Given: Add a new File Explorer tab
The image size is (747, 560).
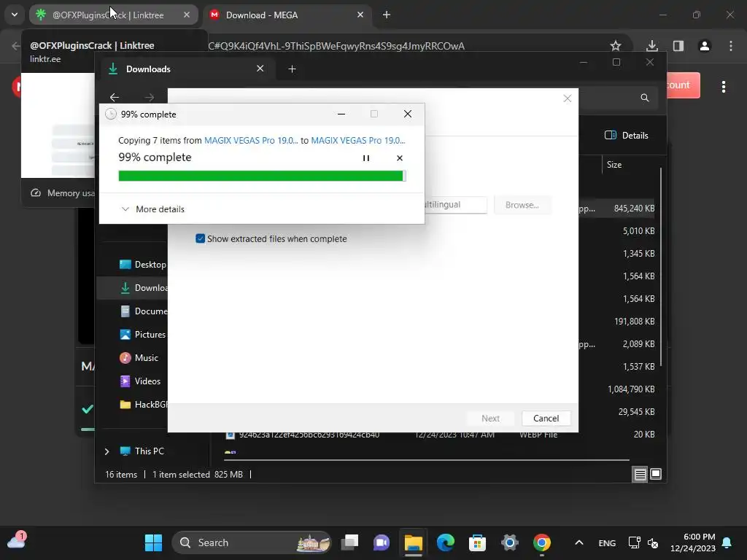Looking at the screenshot, I should pyautogui.click(x=292, y=69).
